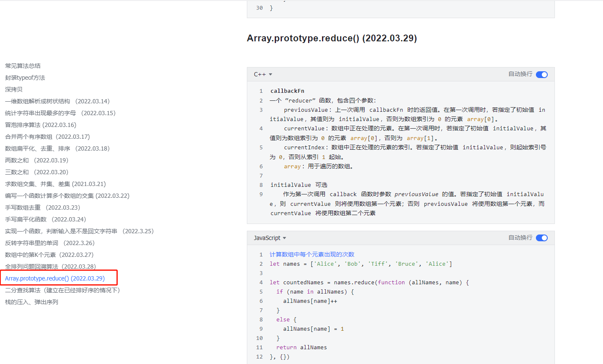Open 栈的压入、弹出序列 sidebar entry

click(x=32, y=302)
